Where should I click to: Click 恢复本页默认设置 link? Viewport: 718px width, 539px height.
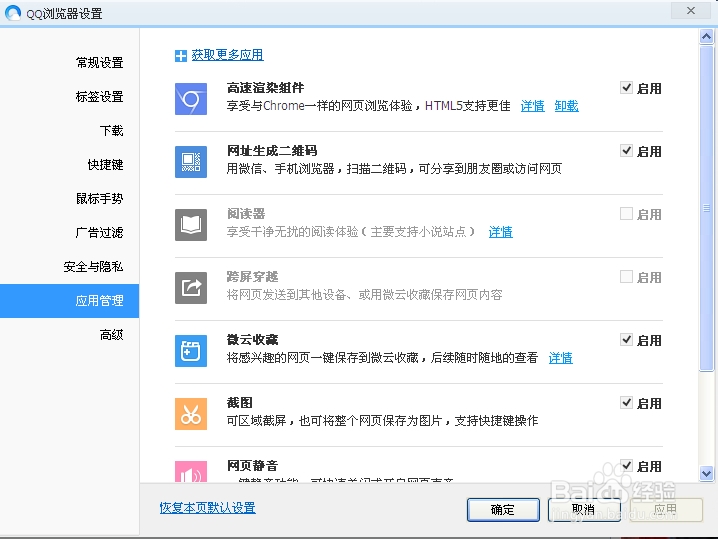(x=207, y=508)
